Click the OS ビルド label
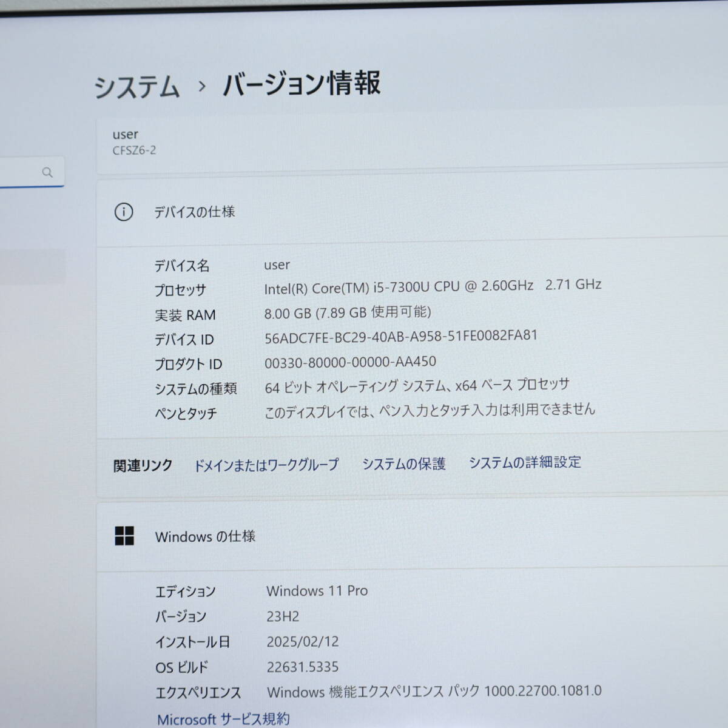Image resolution: width=728 pixels, height=728 pixels. click(x=182, y=667)
